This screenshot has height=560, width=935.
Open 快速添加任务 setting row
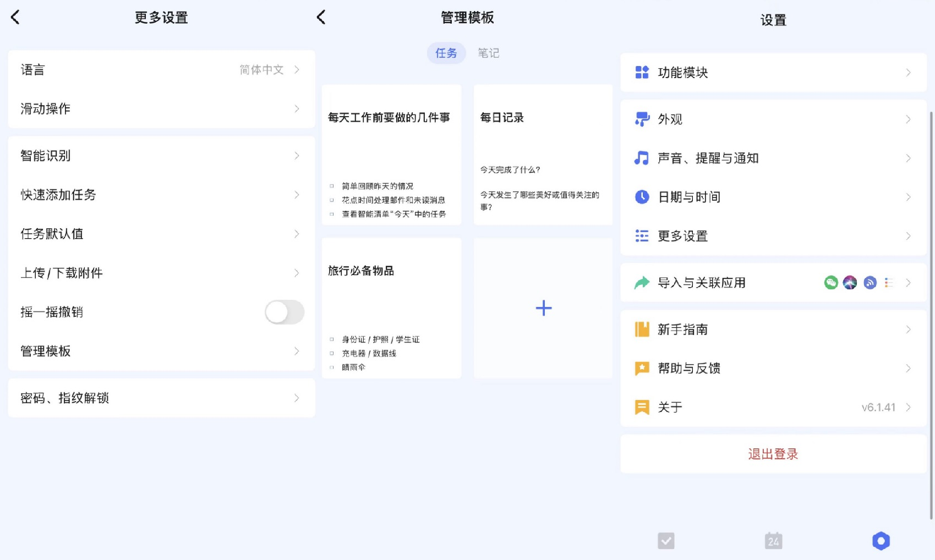(x=162, y=195)
